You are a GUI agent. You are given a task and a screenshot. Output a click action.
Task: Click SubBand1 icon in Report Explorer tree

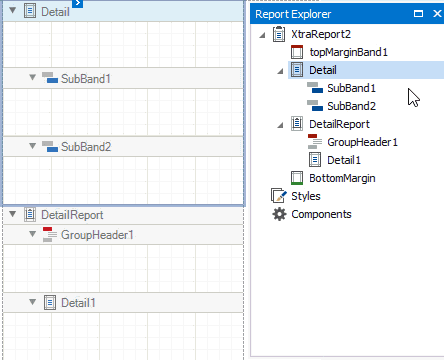tap(315, 88)
